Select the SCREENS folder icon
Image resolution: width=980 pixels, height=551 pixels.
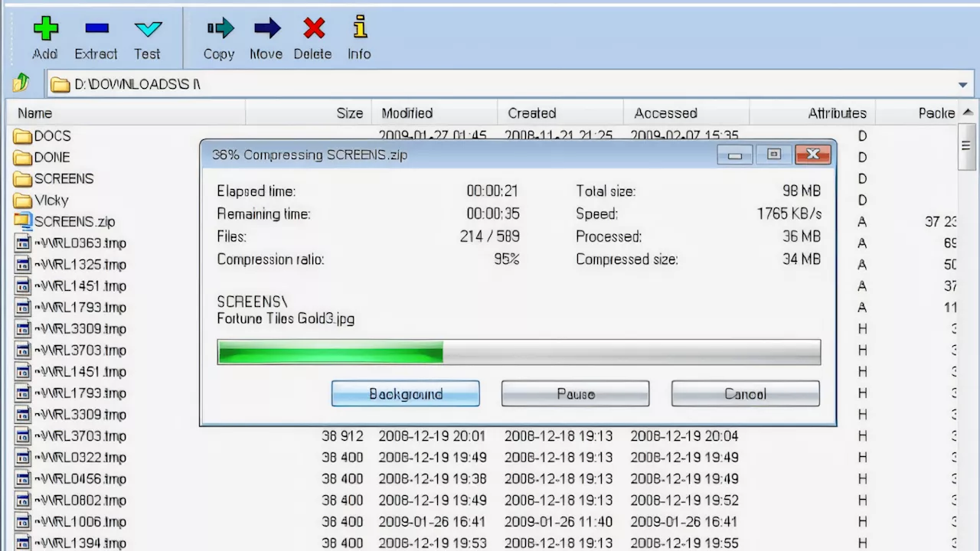pos(22,179)
